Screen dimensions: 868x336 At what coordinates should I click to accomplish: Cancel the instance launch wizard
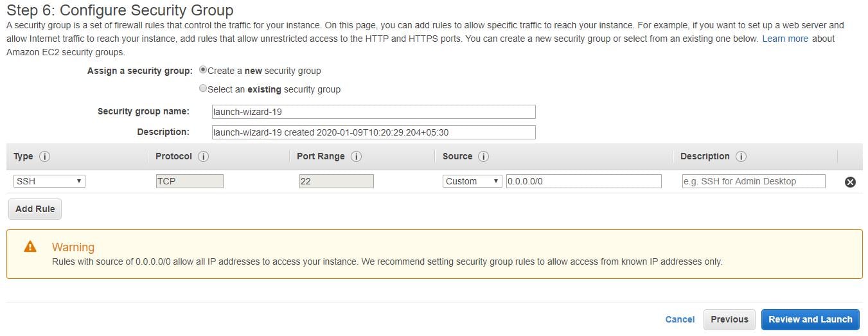click(x=680, y=319)
